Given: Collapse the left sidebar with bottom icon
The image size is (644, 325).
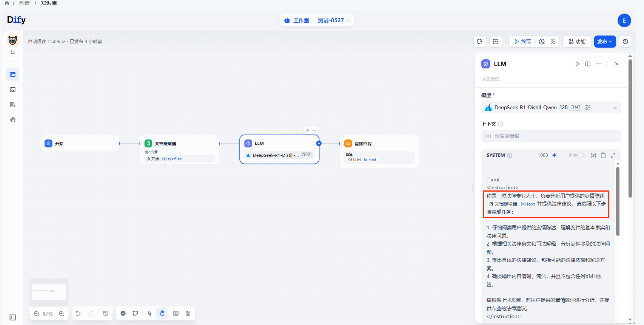Looking at the screenshot, I should coord(13,317).
